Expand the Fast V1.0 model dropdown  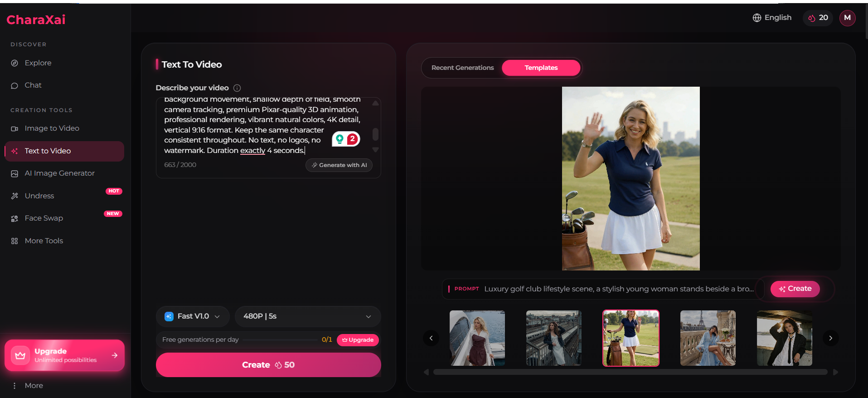193,316
